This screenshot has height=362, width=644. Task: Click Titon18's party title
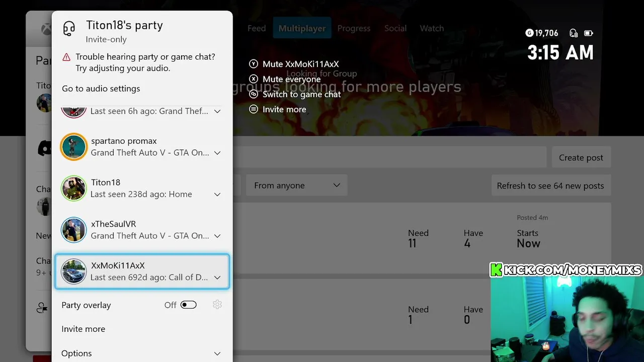pyautogui.click(x=124, y=25)
